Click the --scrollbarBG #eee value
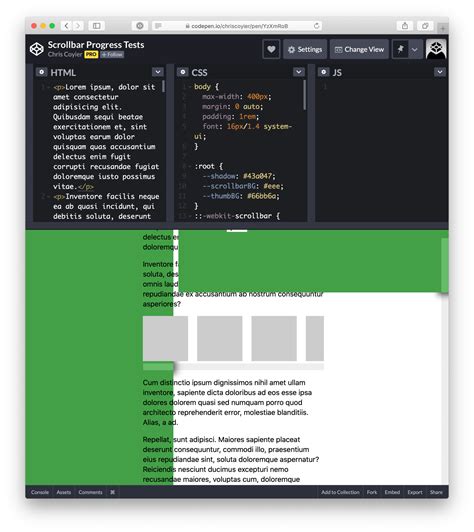Image resolution: width=474 pixels, height=532 pixels. [x=273, y=186]
